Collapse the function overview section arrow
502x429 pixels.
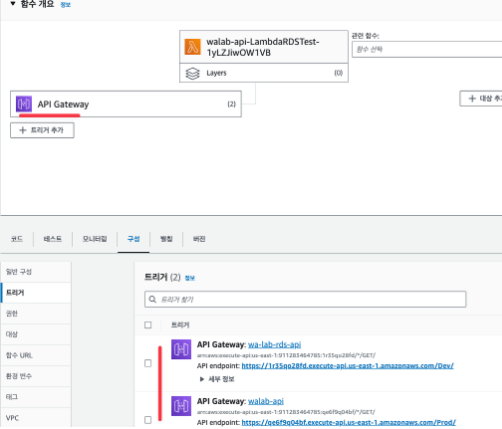click(x=13, y=4)
